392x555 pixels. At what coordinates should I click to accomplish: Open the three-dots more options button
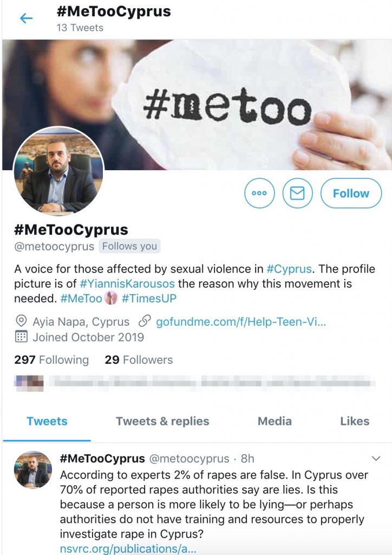coord(259,193)
